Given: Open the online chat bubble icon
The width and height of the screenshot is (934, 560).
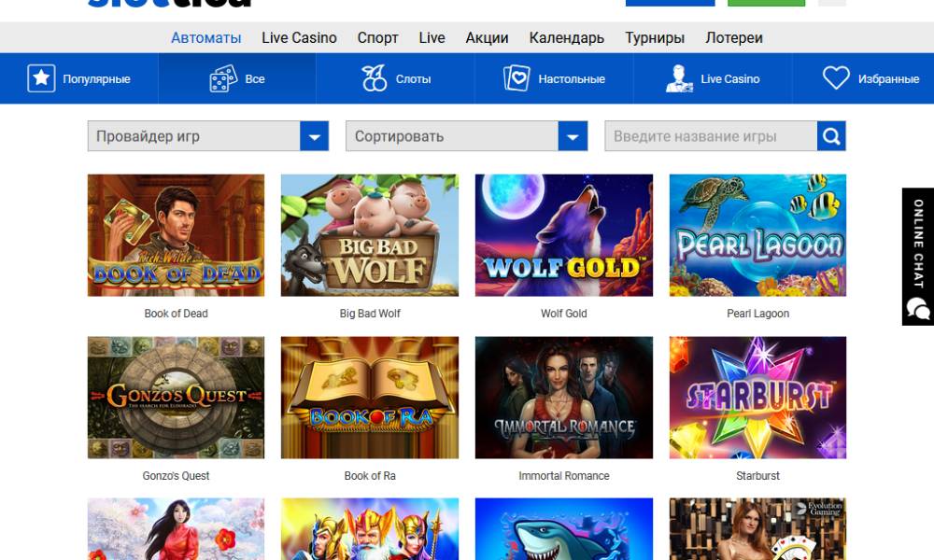Looking at the screenshot, I should [918, 309].
